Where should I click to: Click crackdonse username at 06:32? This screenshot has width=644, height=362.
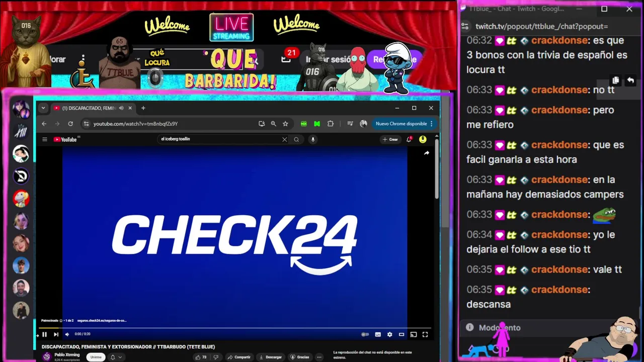[559, 40]
